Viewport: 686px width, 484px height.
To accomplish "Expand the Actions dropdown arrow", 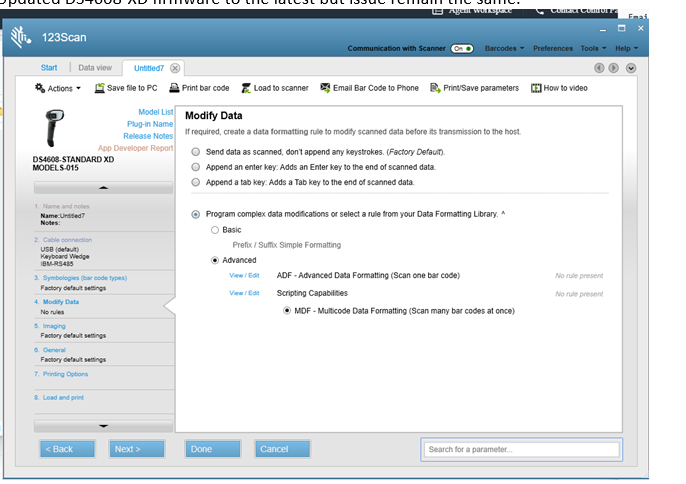I will [78, 88].
